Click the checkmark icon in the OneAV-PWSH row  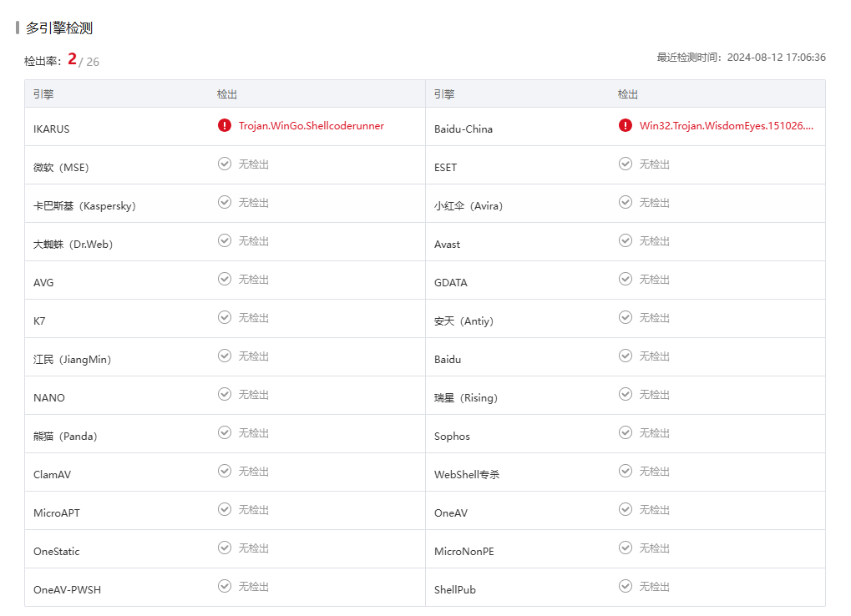(x=225, y=586)
